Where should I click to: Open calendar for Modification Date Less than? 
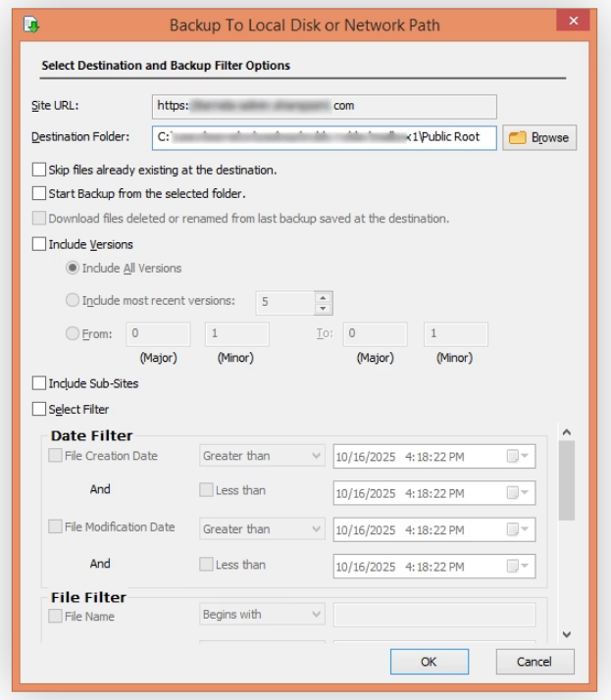pyautogui.click(x=517, y=566)
